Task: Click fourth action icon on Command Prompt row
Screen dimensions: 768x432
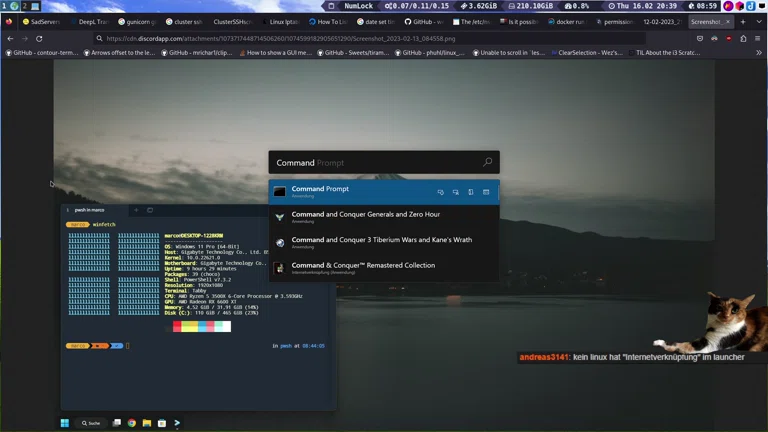Action: pyautogui.click(x=486, y=192)
